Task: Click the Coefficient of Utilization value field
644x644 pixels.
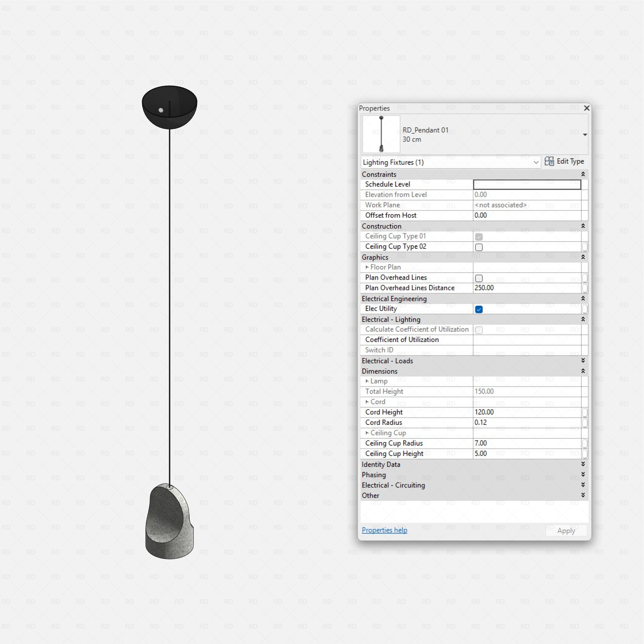Action: (x=527, y=340)
